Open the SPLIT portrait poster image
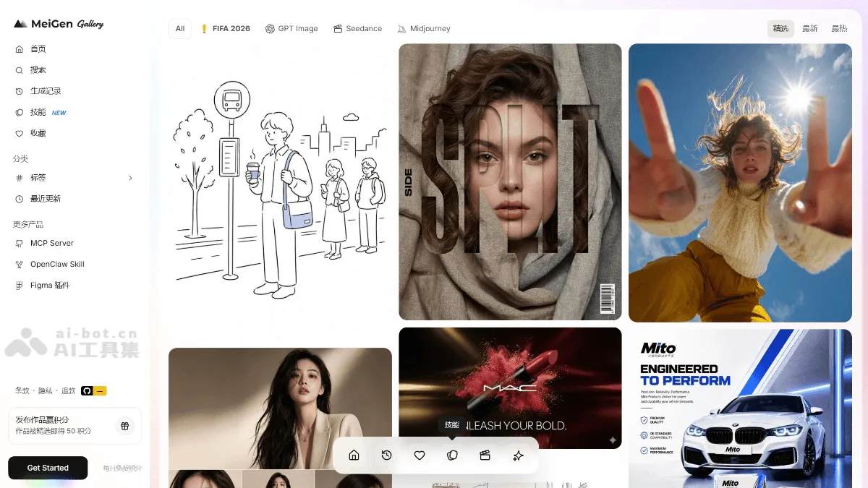868x488 pixels. coord(510,181)
